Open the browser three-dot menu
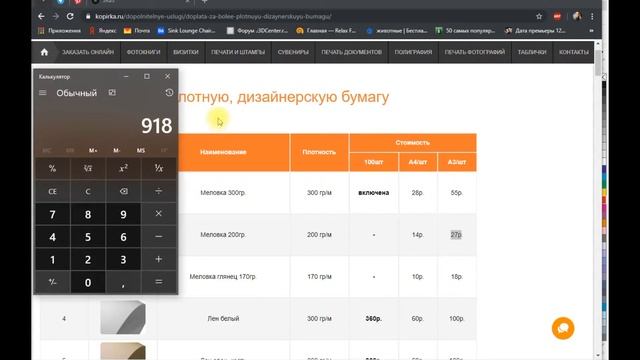This screenshot has height=360, width=640. tap(592, 16)
